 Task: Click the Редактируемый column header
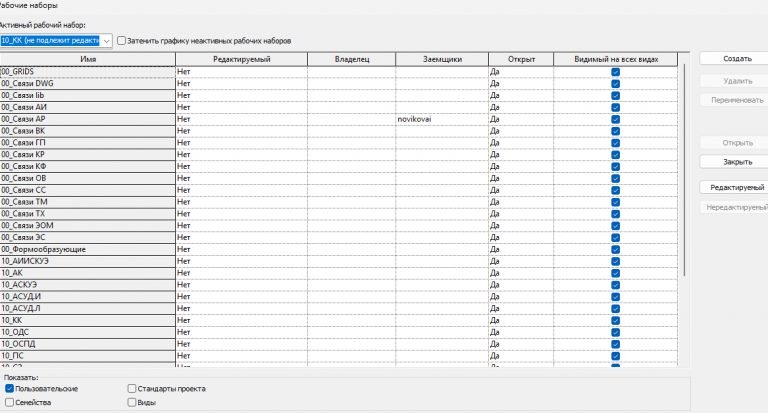(241, 59)
